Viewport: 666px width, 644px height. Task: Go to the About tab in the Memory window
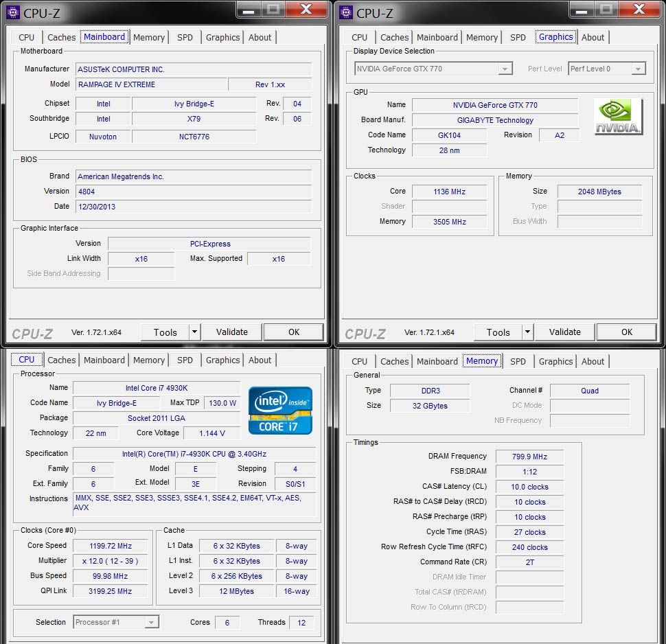593,362
